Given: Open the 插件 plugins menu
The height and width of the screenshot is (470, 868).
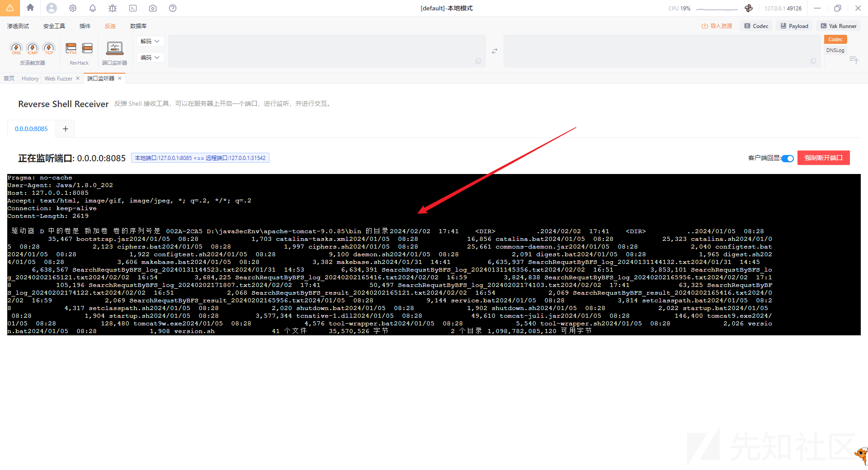Looking at the screenshot, I should [85, 26].
